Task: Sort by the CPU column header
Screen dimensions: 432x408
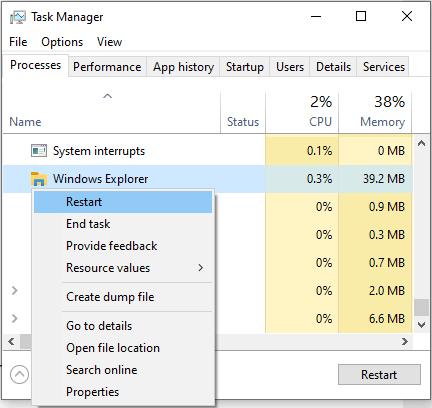Action: point(302,112)
